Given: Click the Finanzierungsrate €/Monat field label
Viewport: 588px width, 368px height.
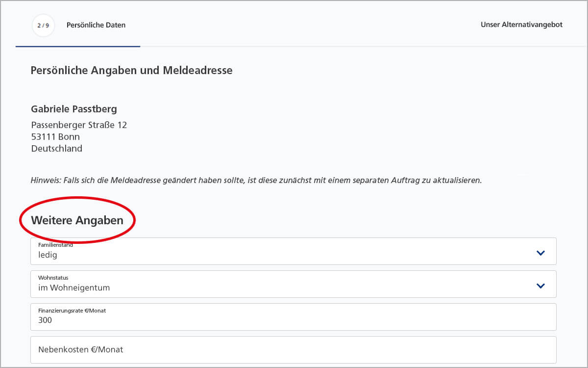Looking at the screenshot, I should coord(72,311).
